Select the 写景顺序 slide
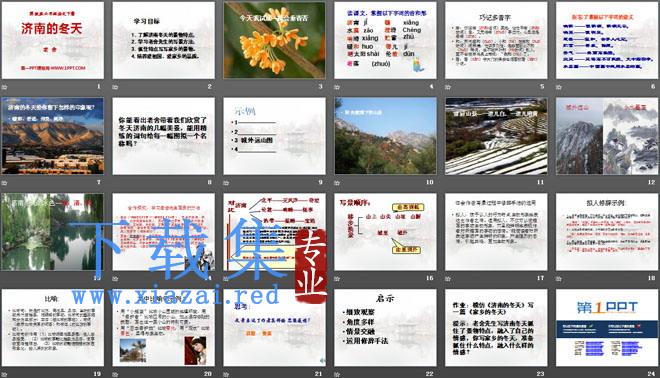 point(385,232)
